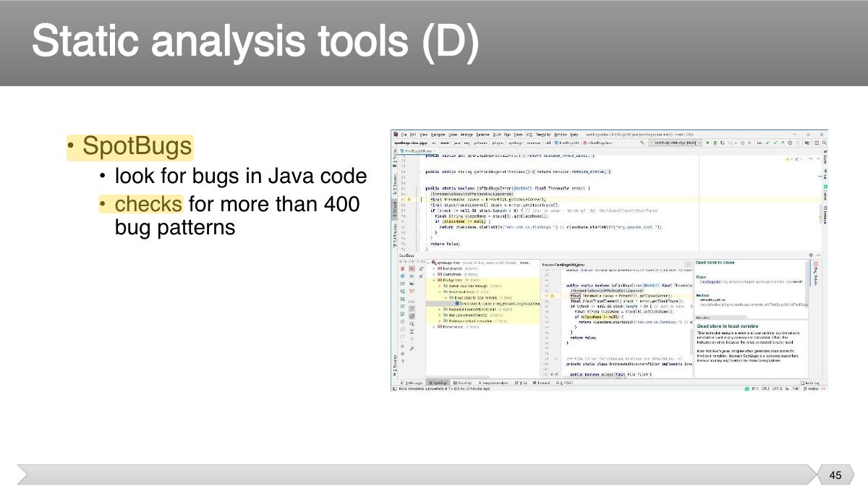Click 'look for bugs in Java code' bullet

click(240, 176)
